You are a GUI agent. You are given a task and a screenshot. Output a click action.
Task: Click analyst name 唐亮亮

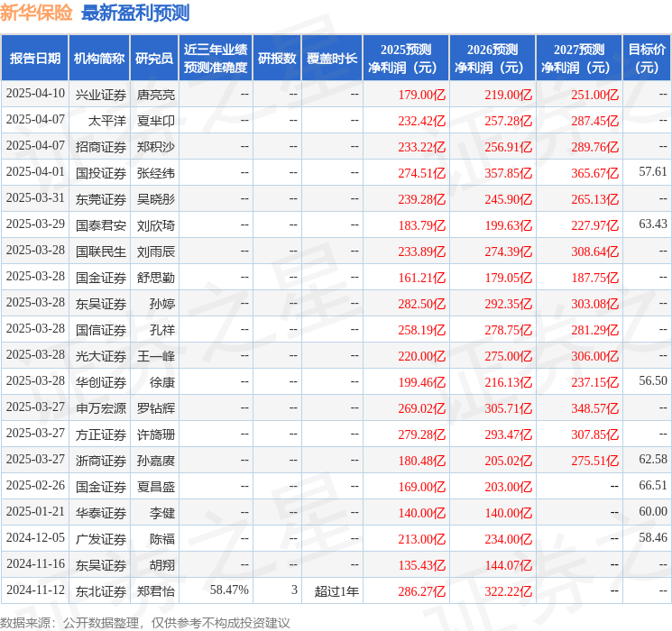click(x=156, y=95)
